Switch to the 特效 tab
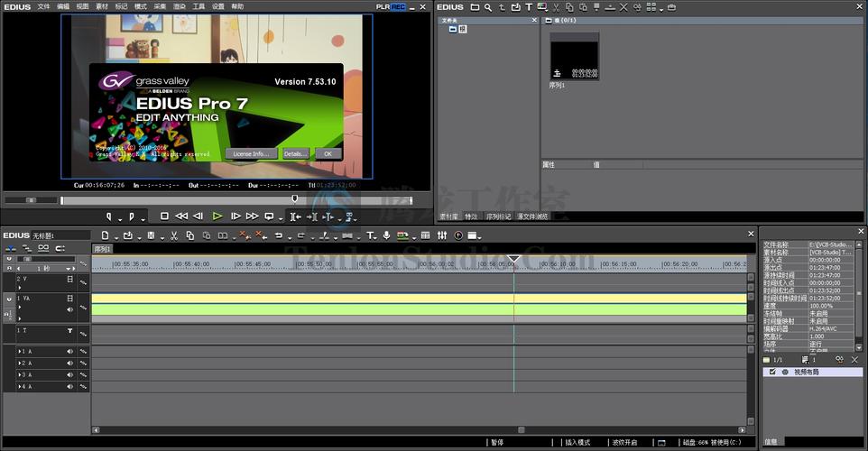Viewport: 868px width, 451px height. 471,216
